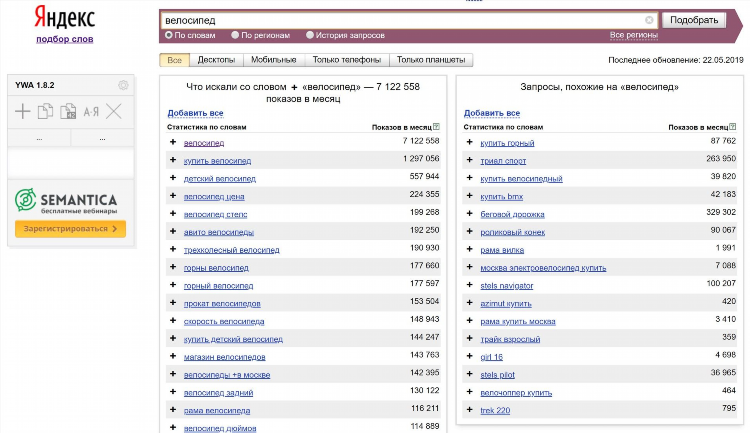Switch to the 'Только телефоны' tab
The image size is (750, 433).
point(347,60)
